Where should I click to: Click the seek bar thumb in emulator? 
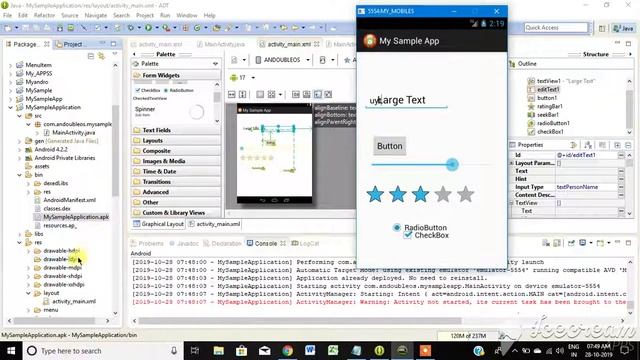pyautogui.click(x=452, y=164)
